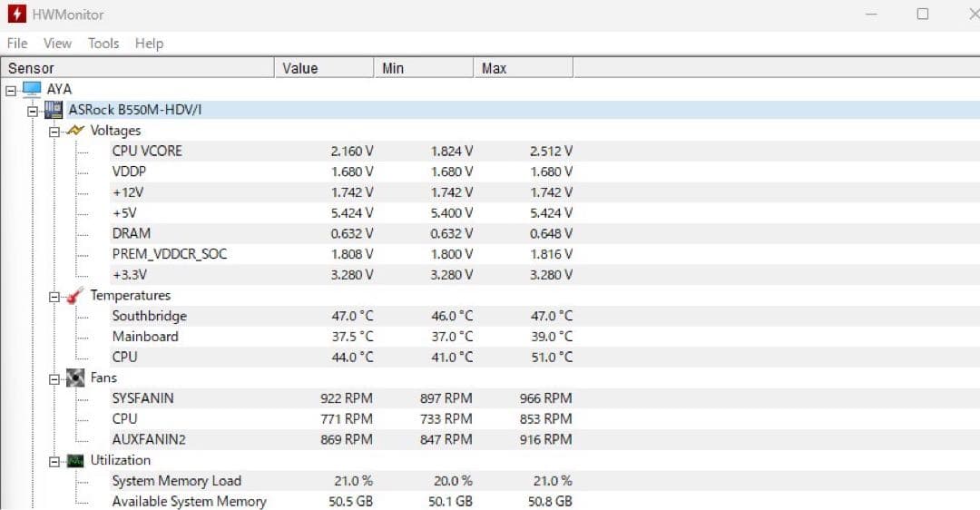Open the View menu
980x510 pixels.
[57, 44]
